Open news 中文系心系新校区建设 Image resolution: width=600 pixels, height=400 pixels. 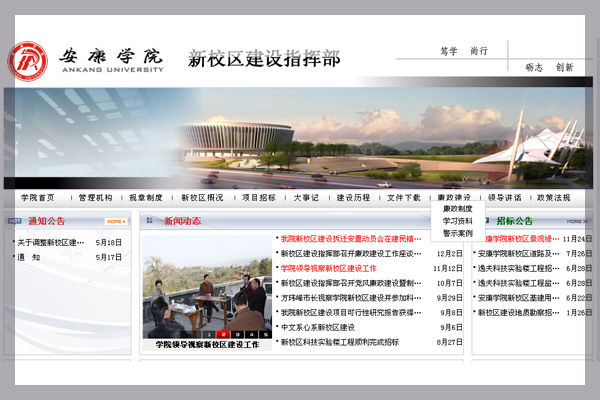coord(317,327)
